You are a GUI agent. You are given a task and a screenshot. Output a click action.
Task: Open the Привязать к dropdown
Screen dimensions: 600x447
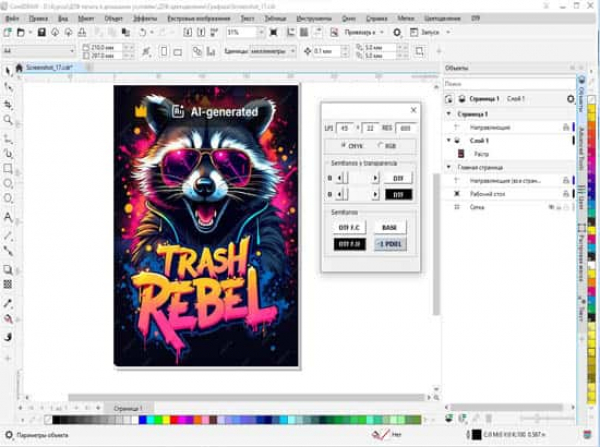point(382,33)
